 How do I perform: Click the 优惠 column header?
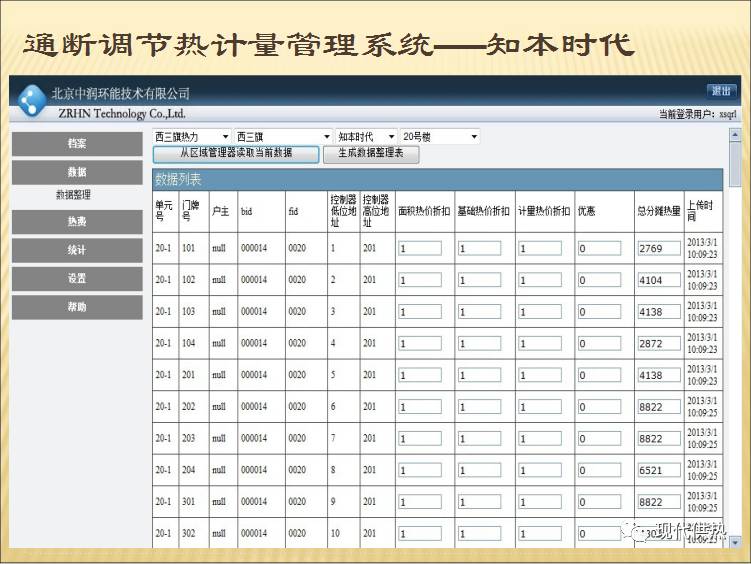[604, 211]
